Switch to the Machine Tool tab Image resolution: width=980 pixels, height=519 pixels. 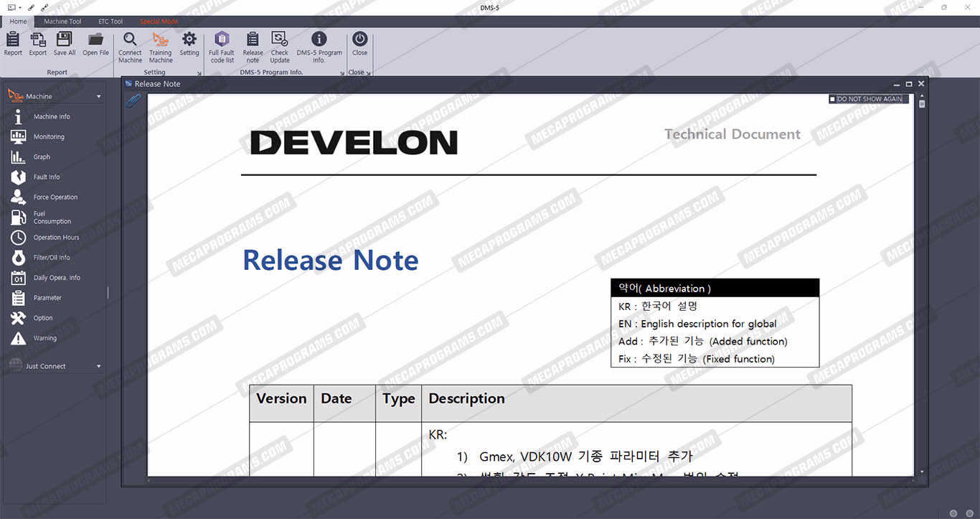click(x=62, y=22)
